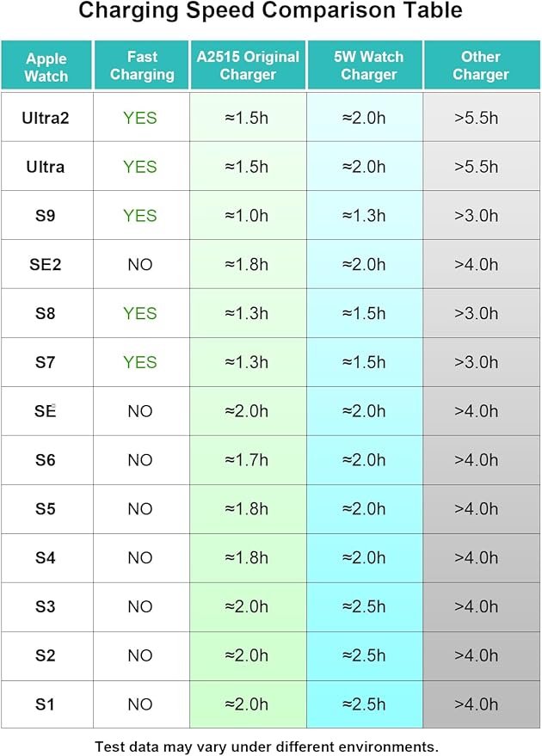Click the green YES in S8 row

140,313
